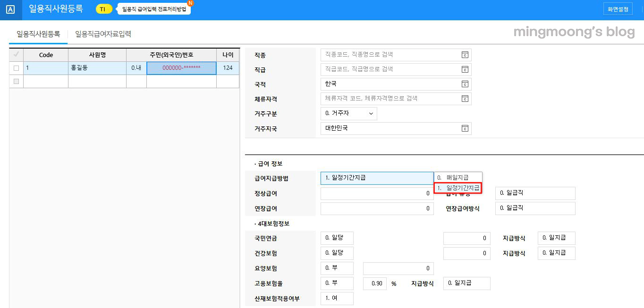Click the 화면설정 button
Screen dimensions: 644x308
pos(618,8)
